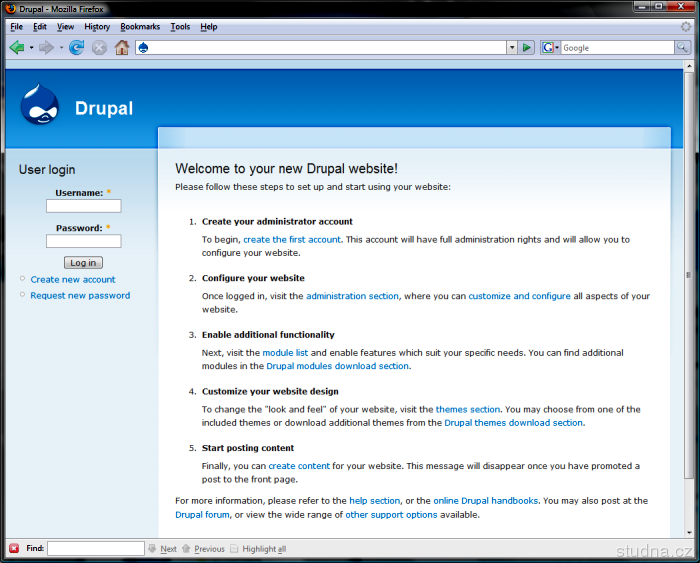The height and width of the screenshot is (563, 700).
Task: Open the administration section link
Action: [352, 296]
